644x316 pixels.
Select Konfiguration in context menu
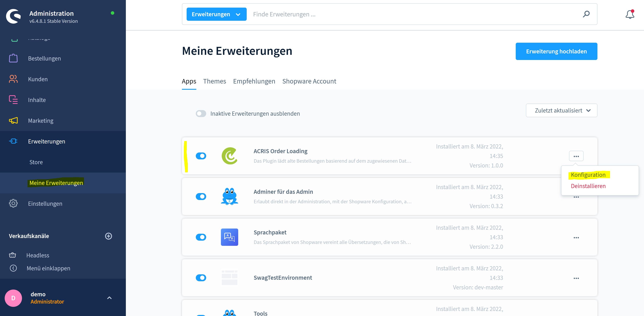pos(588,175)
